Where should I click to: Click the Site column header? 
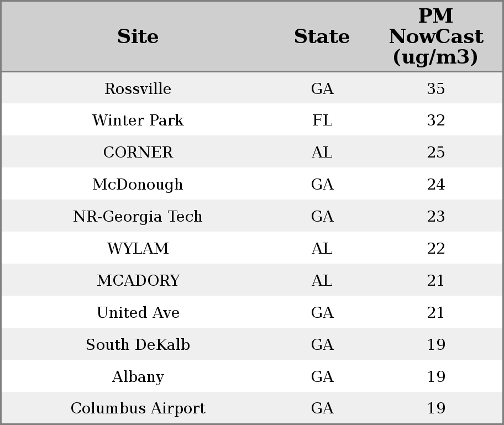point(138,37)
